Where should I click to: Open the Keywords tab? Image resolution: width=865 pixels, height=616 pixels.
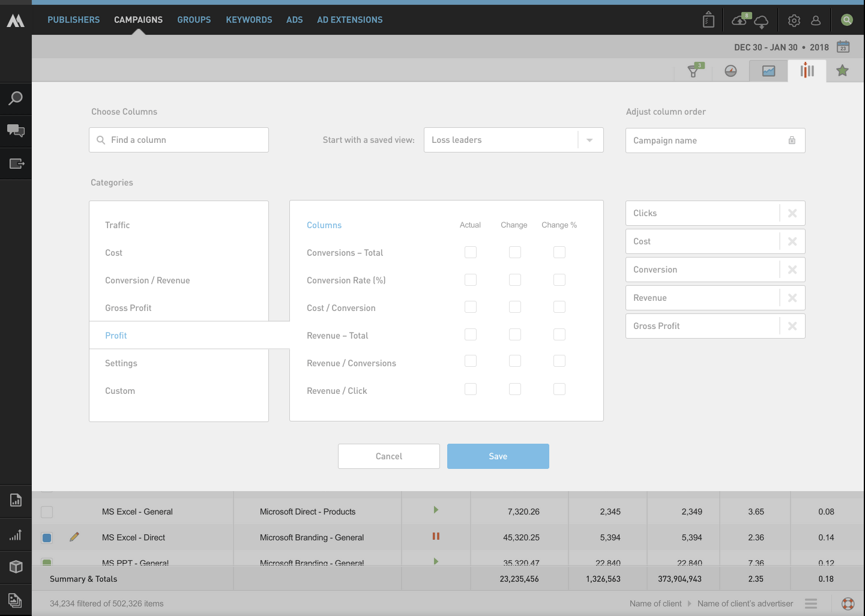pos(249,20)
